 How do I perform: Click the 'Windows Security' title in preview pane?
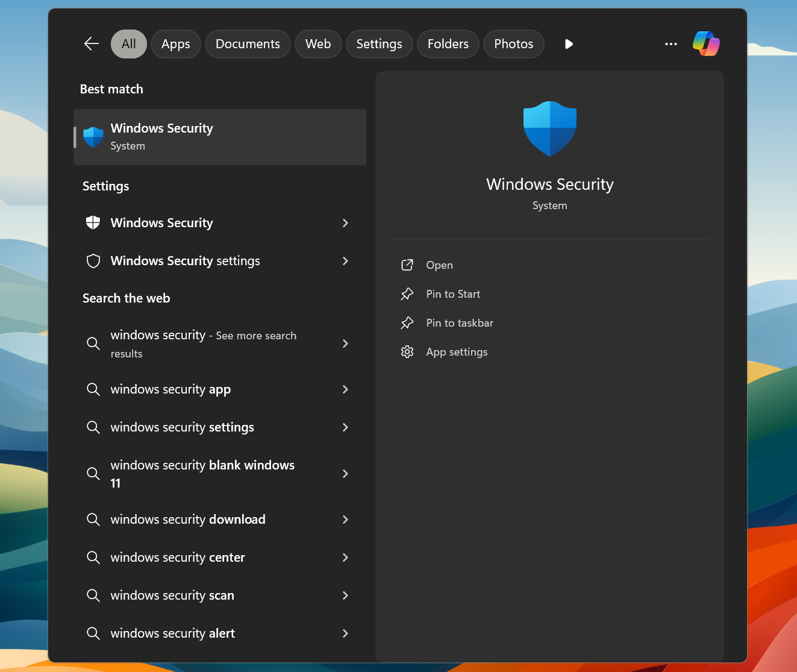click(x=550, y=184)
